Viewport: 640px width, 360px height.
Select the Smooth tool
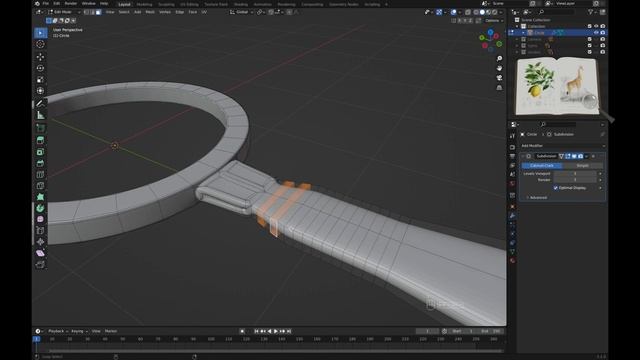40,219
